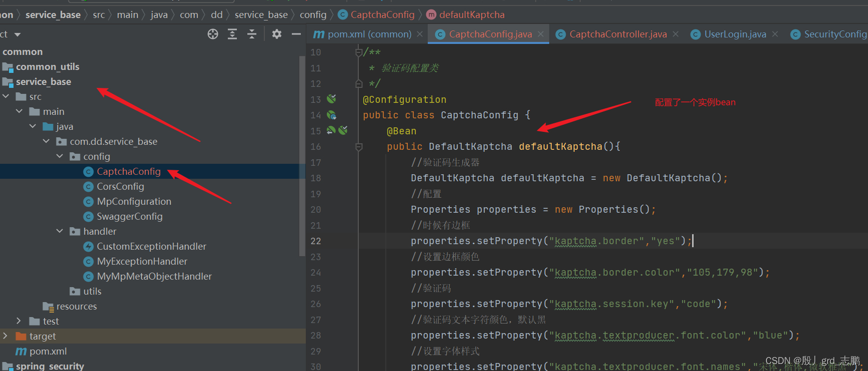This screenshot has height=371, width=868.
Task: Close the pom.xml (common) tab
Action: click(x=420, y=34)
